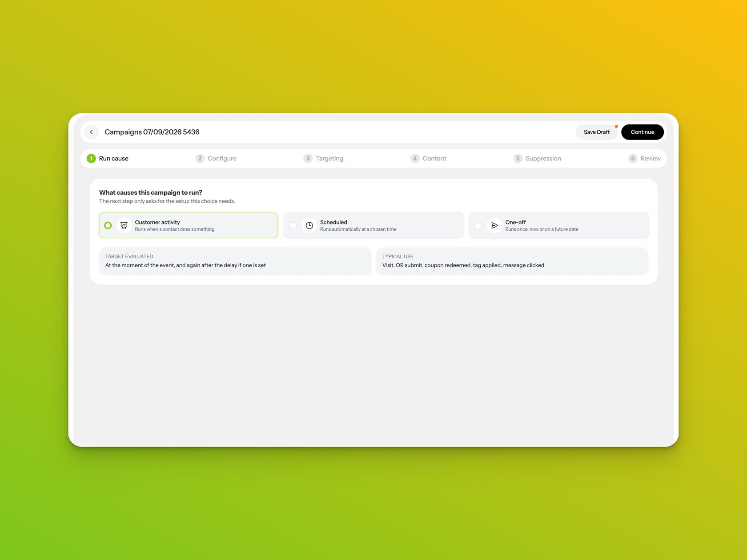Viewport: 747px width, 560px height.
Task: Click the Customer activity card title
Action: 157,222
